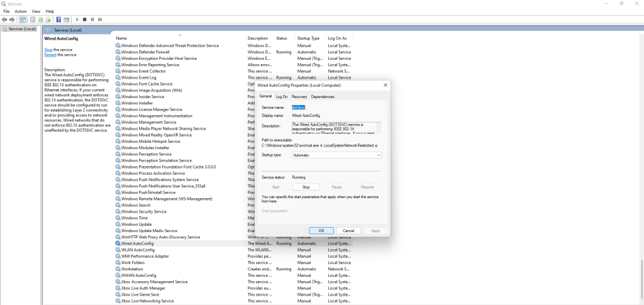
Task: Click gear icon beside Xbox Live Game Save
Action: [118, 295]
